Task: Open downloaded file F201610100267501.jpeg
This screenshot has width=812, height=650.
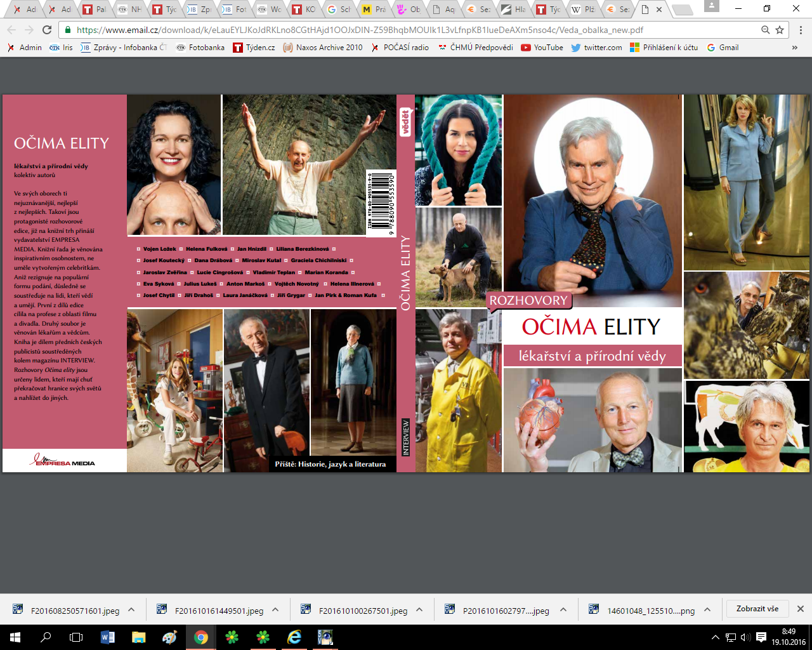Action: (x=355, y=611)
